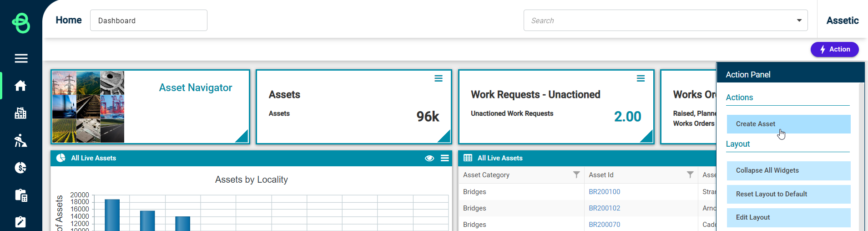Open Work Requests widget hamburger menu
Viewport: 868px width, 231px height.
641,78
